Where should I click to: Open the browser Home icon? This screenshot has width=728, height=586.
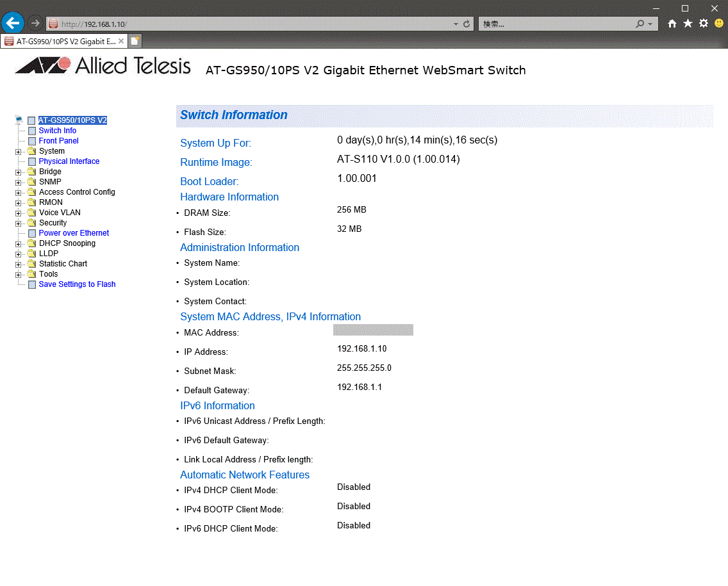tap(672, 23)
